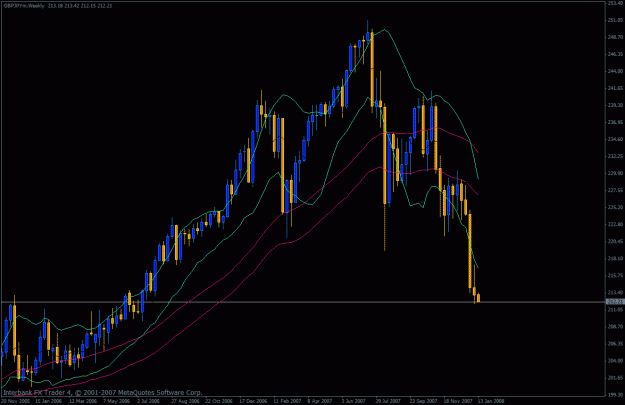Screen dimensions: 625x405
Task: Click the '211.05' price axis label
Action: (x=615, y=309)
